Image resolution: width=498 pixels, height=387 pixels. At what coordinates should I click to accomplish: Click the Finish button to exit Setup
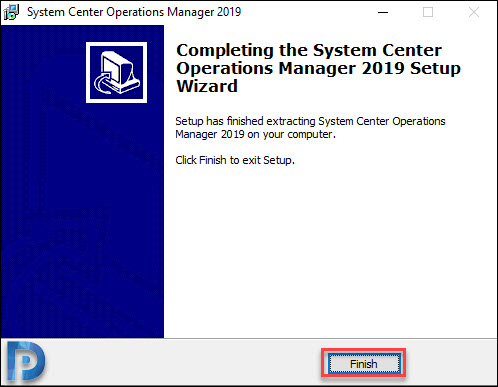pos(364,364)
